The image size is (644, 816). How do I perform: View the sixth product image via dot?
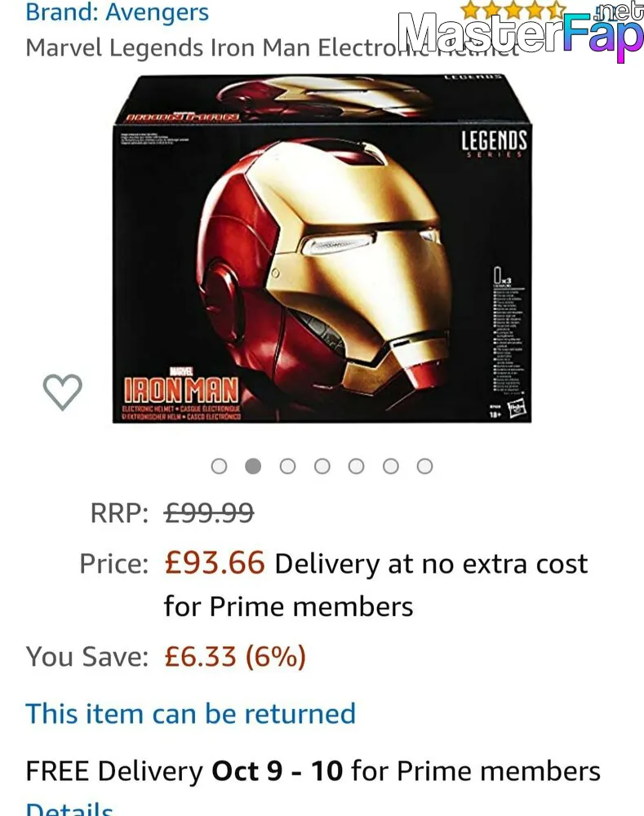[x=390, y=466]
